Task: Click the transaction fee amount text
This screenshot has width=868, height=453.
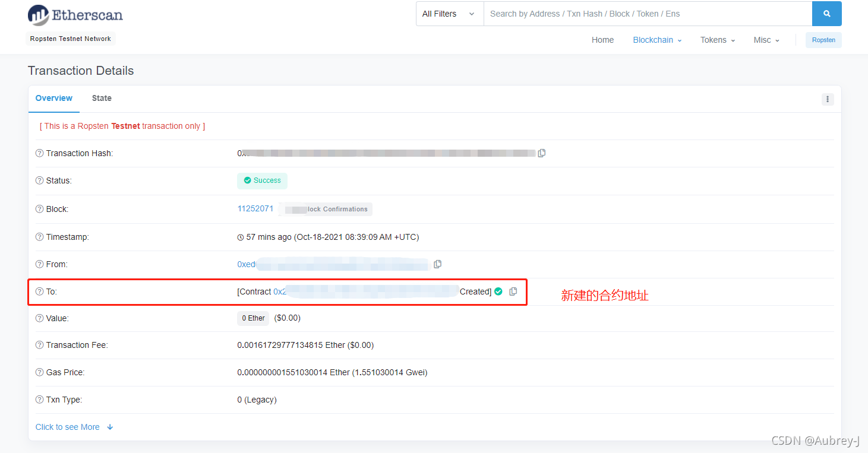Action: [x=305, y=345]
